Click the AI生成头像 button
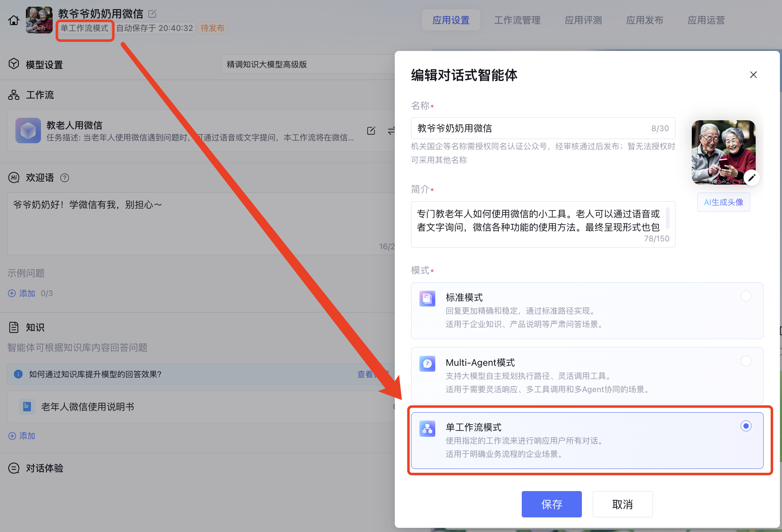The width and height of the screenshot is (782, 532). 724,202
